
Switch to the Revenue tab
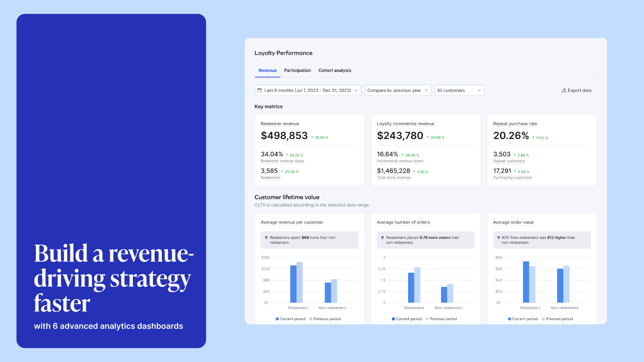[x=267, y=70]
